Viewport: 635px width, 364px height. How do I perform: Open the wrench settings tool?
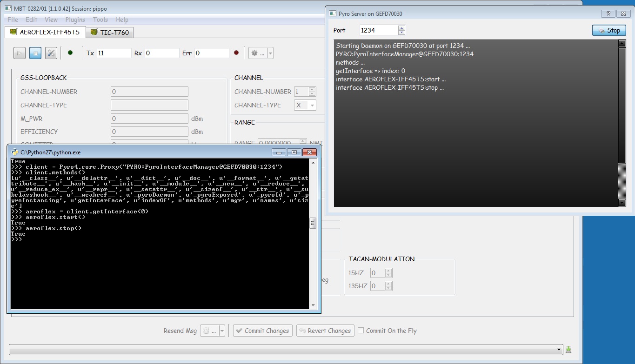point(51,53)
